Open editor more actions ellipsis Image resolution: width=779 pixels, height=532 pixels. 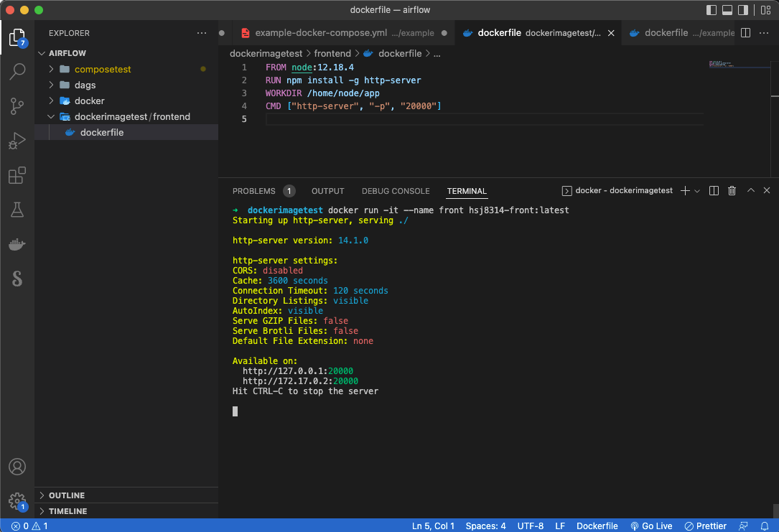764,33
